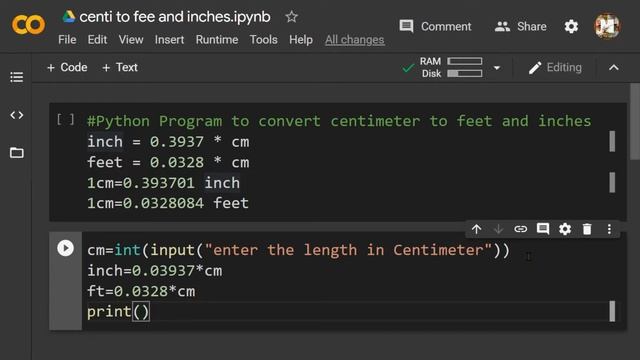The width and height of the screenshot is (640, 360).
Task: Open the File menu
Action: point(67,40)
